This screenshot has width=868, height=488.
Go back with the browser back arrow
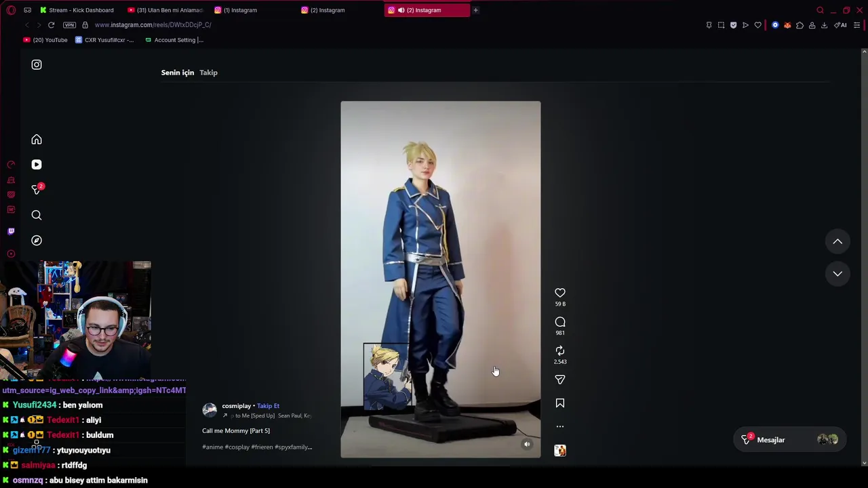click(27, 25)
